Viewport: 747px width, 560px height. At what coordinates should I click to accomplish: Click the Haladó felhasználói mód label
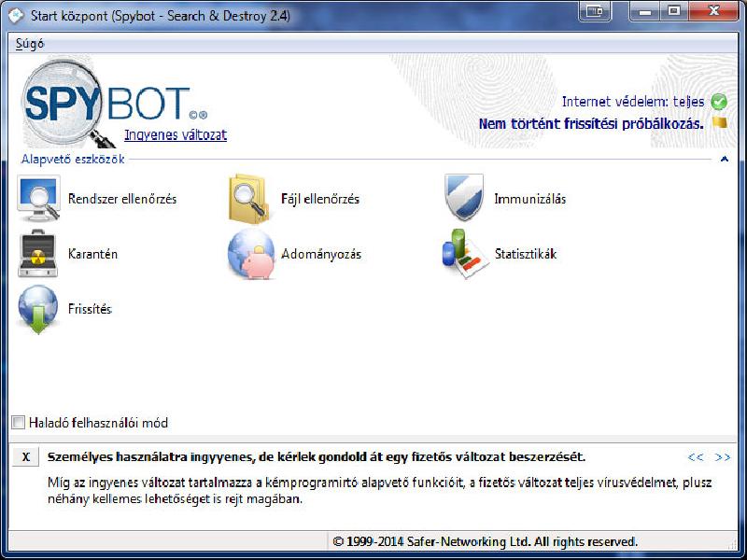pyautogui.click(x=99, y=423)
